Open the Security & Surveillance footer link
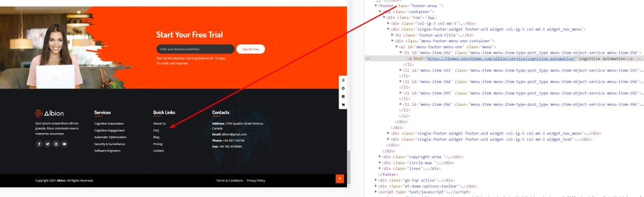 pos(109,144)
